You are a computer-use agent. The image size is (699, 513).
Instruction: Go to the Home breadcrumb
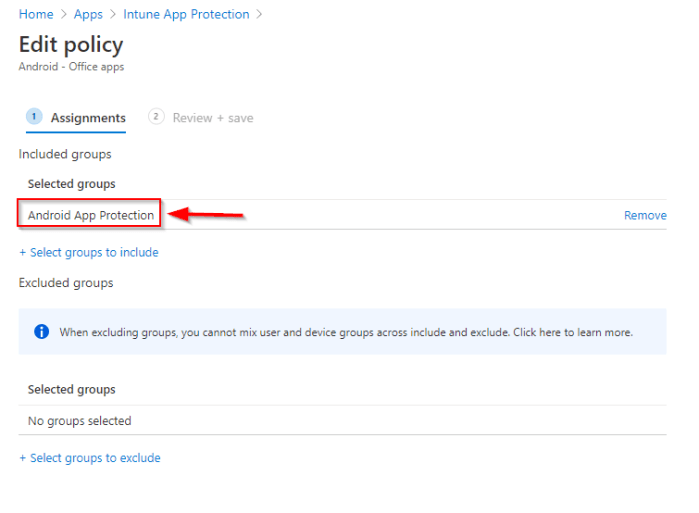coord(36,15)
